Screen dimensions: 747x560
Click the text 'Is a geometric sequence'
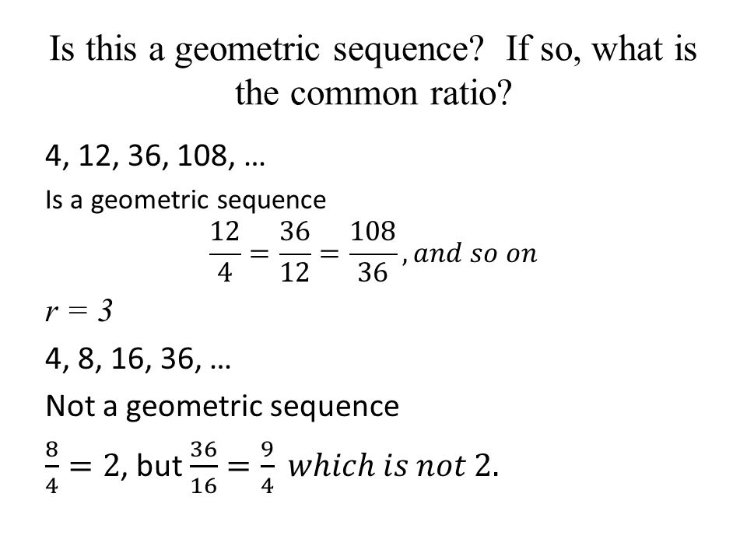[x=185, y=200]
